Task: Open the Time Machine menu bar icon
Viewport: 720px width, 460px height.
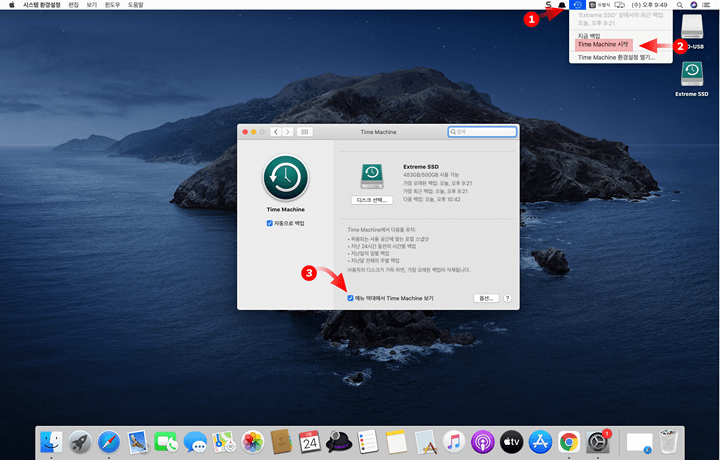Action: [577, 5]
